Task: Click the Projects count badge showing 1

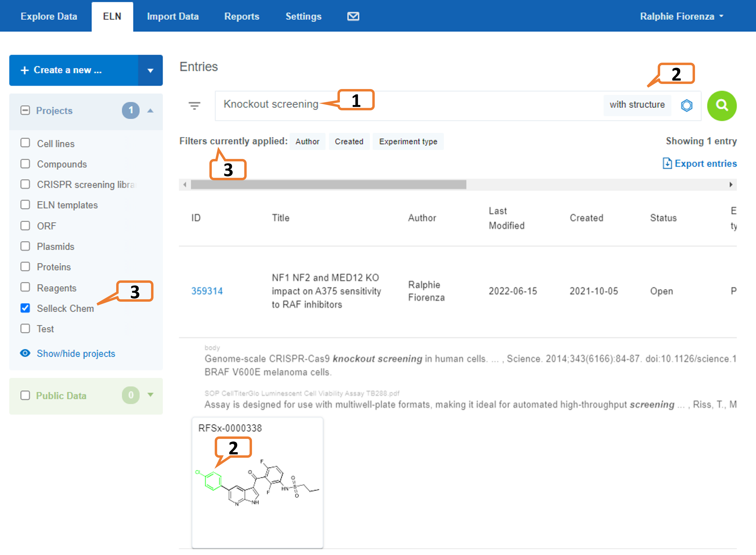Action: tap(131, 110)
